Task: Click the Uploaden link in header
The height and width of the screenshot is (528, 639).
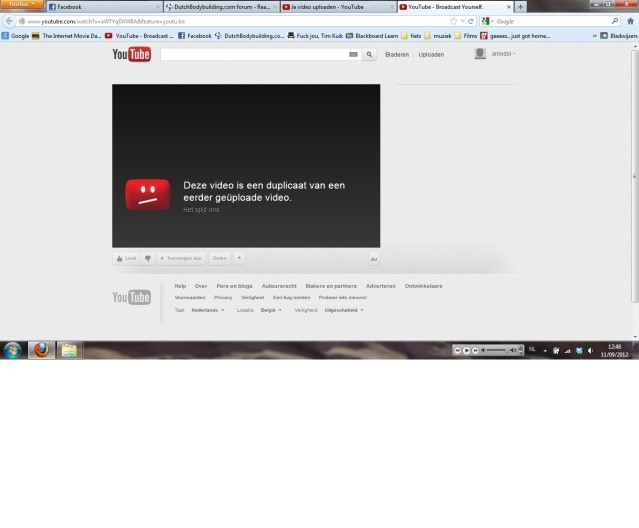Action: tap(431, 55)
